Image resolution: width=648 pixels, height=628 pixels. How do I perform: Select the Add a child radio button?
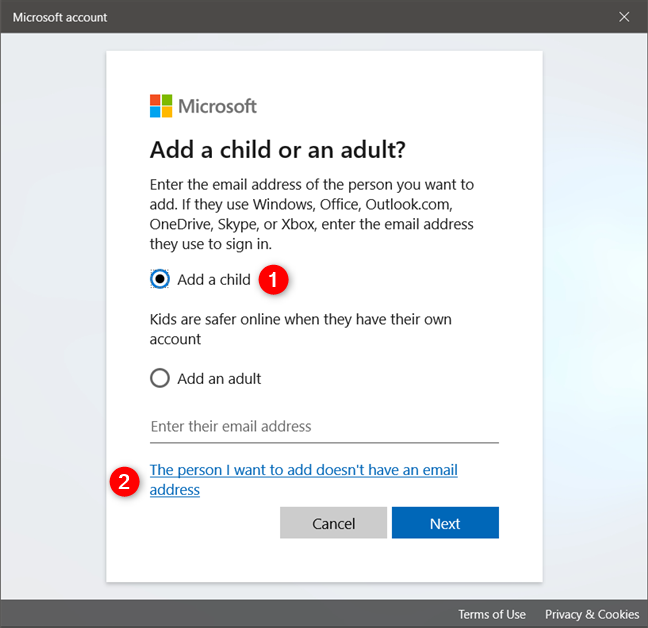160,279
